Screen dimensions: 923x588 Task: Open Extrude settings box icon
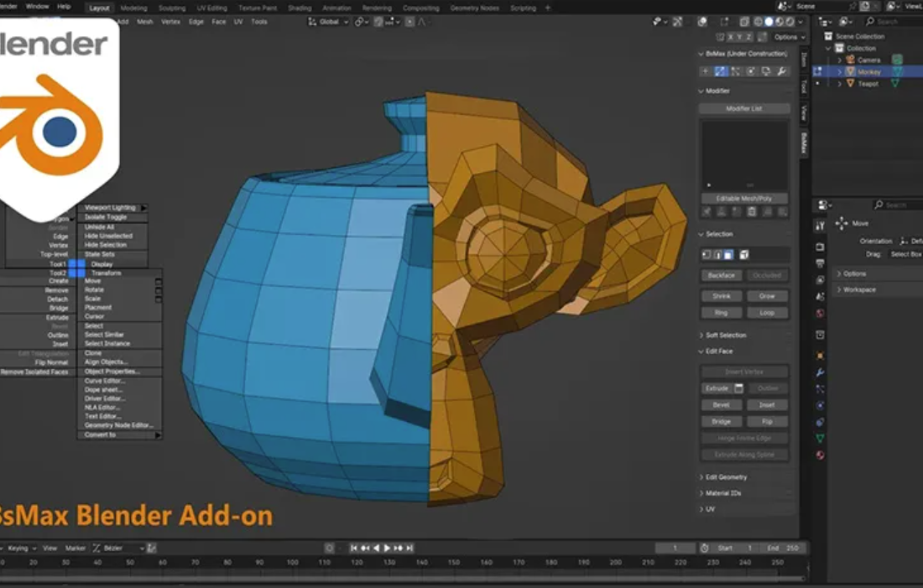pos(738,388)
